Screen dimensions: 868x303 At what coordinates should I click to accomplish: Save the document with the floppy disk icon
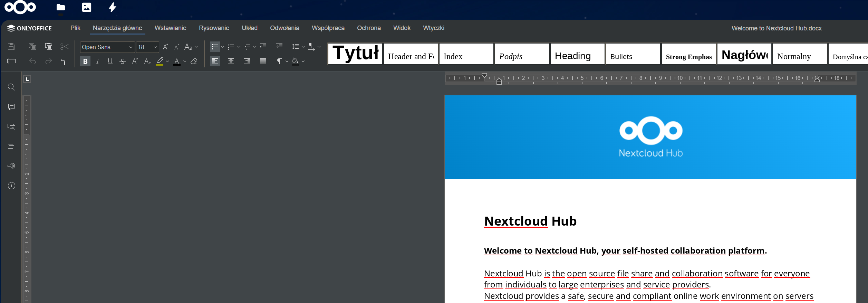(11, 47)
